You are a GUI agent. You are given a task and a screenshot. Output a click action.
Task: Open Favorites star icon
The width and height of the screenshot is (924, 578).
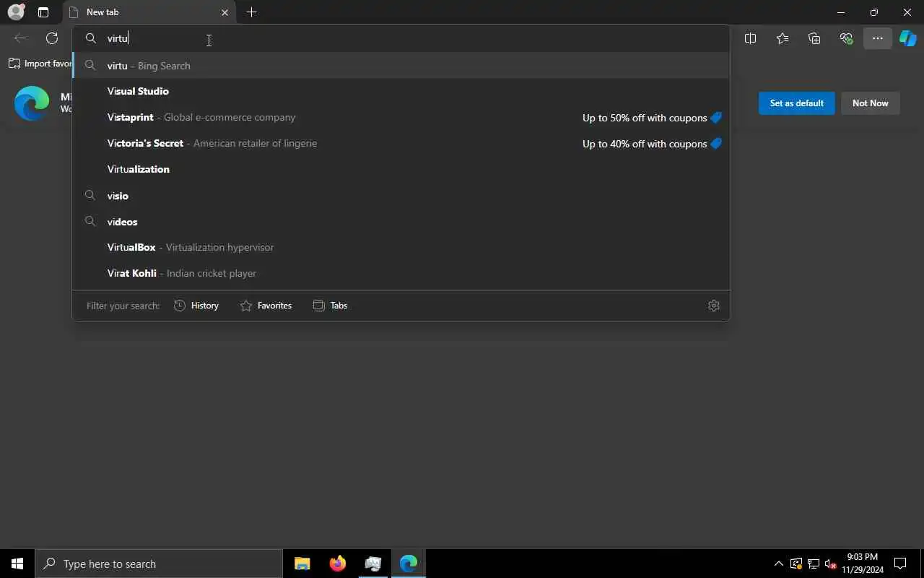[783, 38]
